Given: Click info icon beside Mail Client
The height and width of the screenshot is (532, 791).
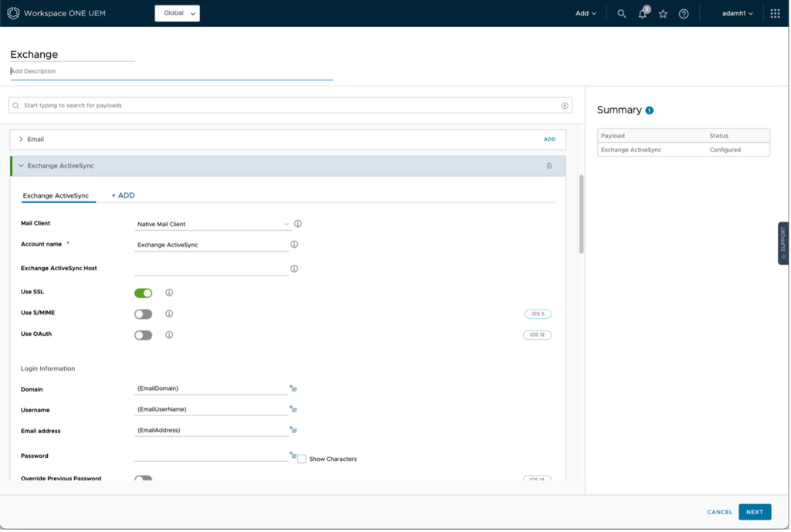Looking at the screenshot, I should click(x=298, y=224).
